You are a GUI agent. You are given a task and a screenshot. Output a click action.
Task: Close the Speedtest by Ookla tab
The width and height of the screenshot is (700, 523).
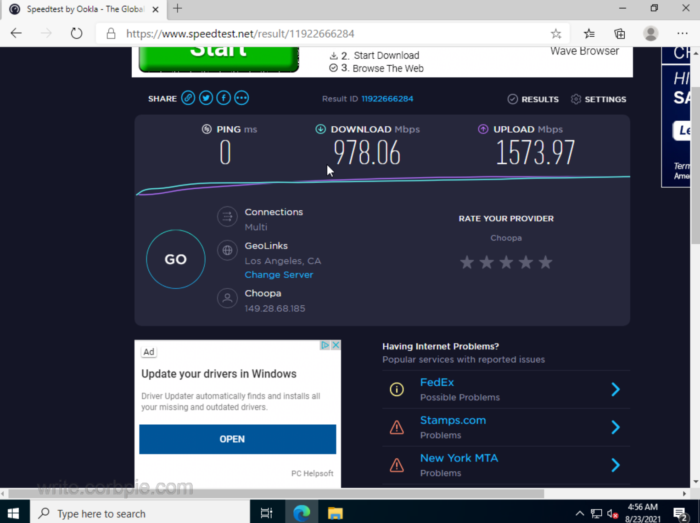point(155,9)
